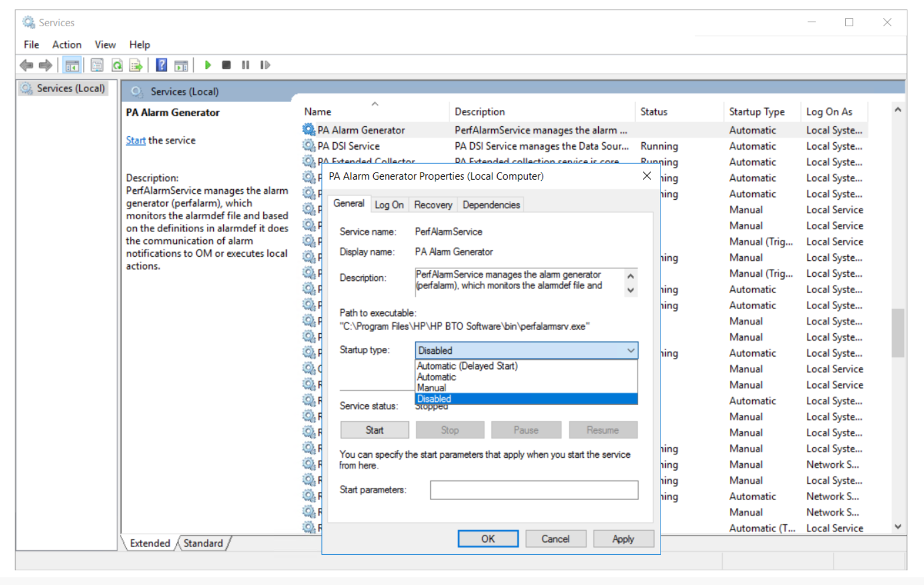The height and width of the screenshot is (585, 924).
Task: Choose Automatic (Delayed Start) option
Action: (466, 366)
